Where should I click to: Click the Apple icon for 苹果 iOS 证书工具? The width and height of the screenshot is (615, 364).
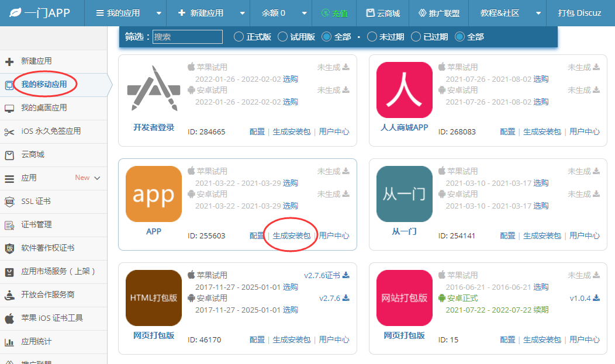[x=9, y=318]
